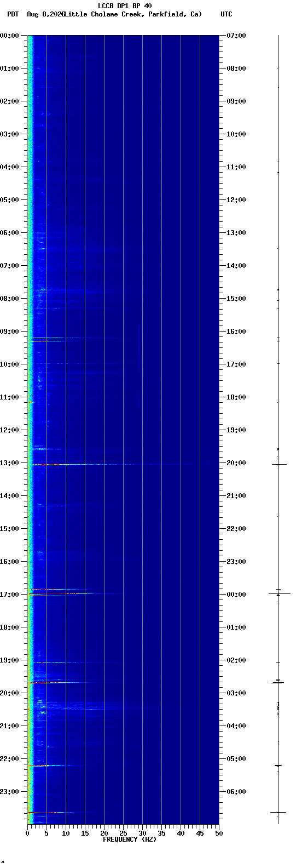Screen dimensions: 302x868
Task: Click the '06:00' label on the PDT axis
Action: pyautogui.click(x=10, y=233)
